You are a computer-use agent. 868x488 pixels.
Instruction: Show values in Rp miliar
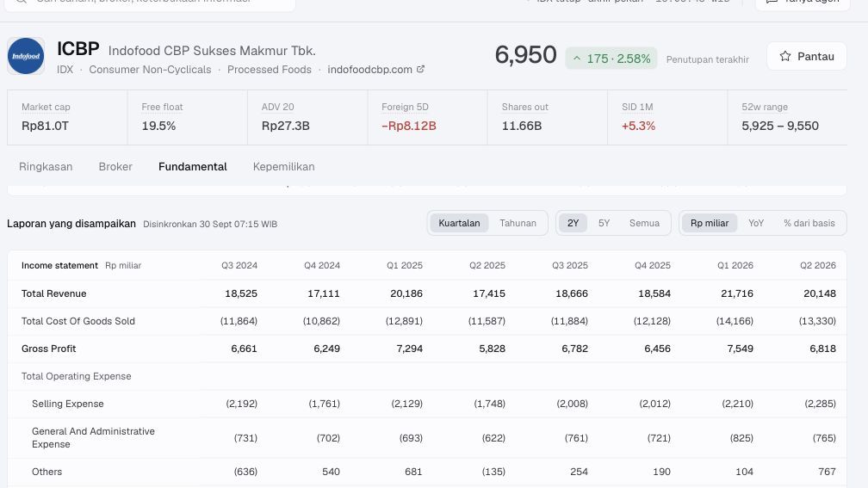coord(710,223)
